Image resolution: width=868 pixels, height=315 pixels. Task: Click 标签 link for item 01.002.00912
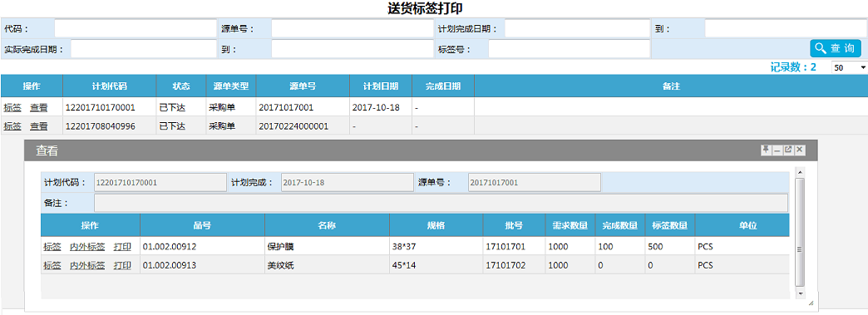(x=52, y=246)
